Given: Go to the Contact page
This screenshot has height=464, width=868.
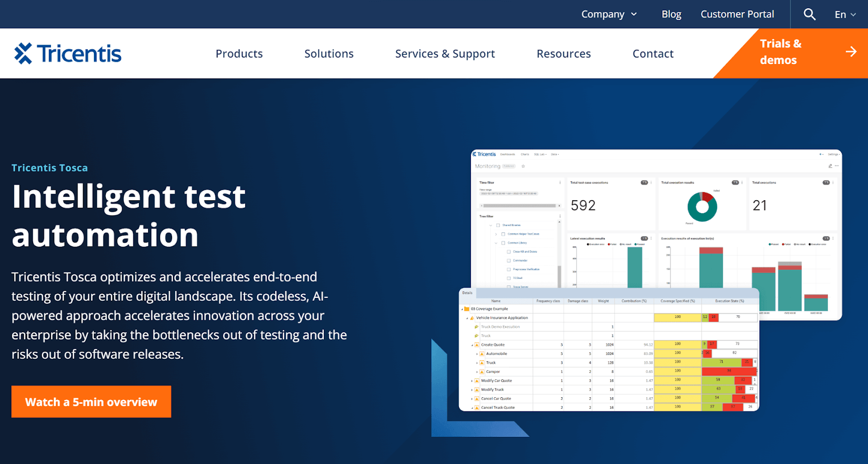Looking at the screenshot, I should click(x=653, y=54).
